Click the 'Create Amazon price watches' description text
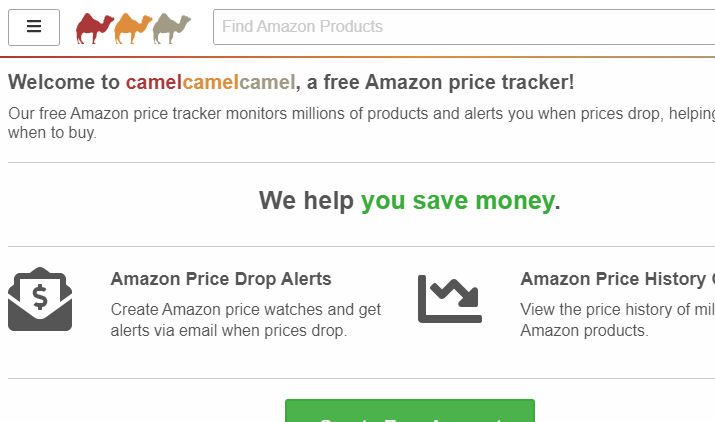Image resolution: width=715 pixels, height=422 pixels. click(246, 320)
